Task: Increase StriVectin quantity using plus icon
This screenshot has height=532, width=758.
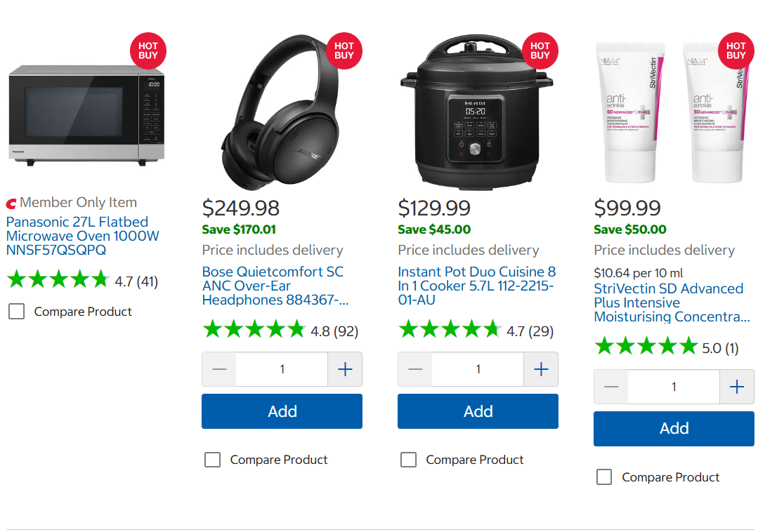Action: click(736, 387)
